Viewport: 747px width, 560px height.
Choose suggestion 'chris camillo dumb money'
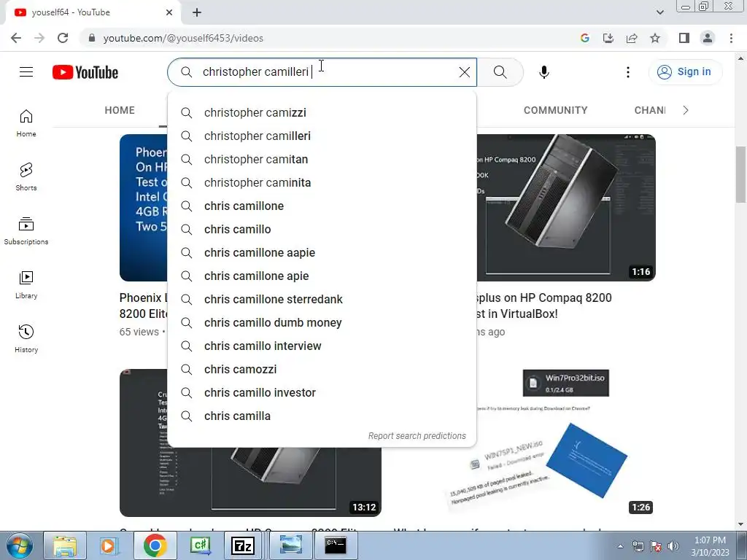coord(322,323)
